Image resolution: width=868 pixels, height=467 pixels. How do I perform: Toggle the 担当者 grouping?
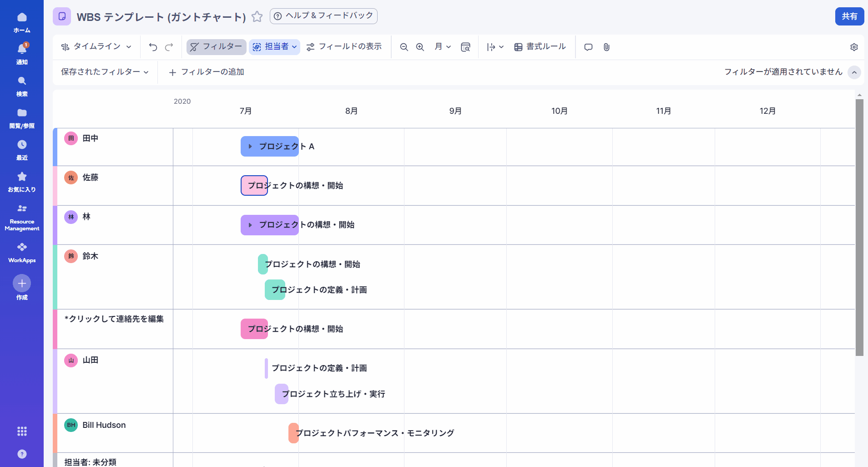coord(274,46)
